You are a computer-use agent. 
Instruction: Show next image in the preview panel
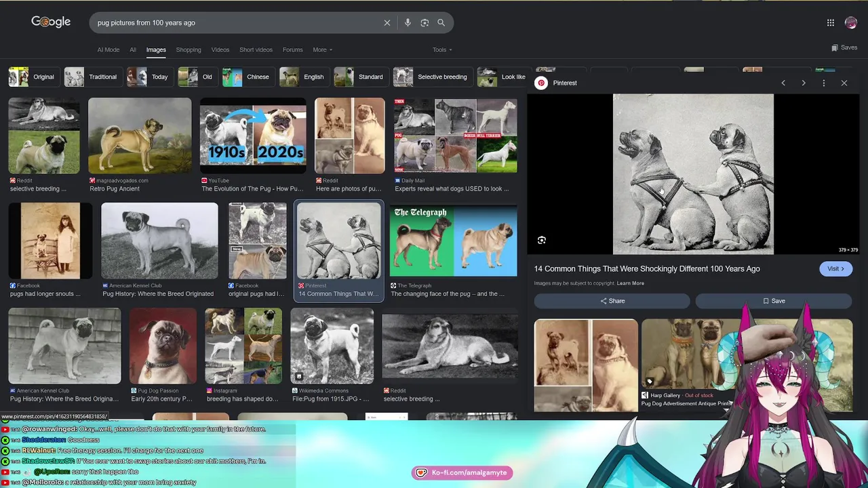[804, 83]
